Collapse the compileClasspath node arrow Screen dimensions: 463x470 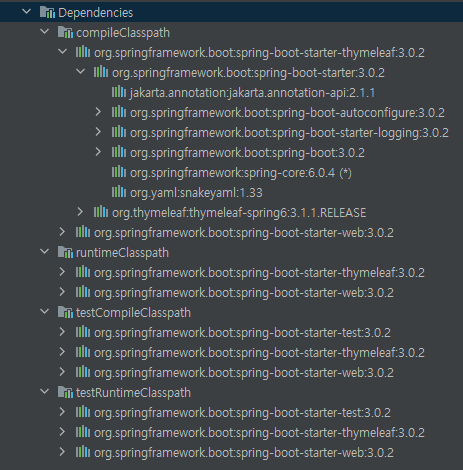click(44, 32)
